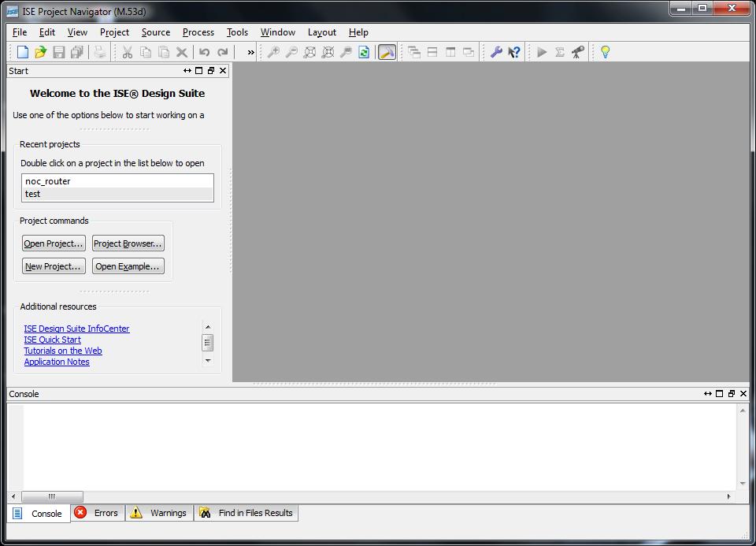
Task: Click the Tile Horizontally windows icon
Action: tap(432, 52)
